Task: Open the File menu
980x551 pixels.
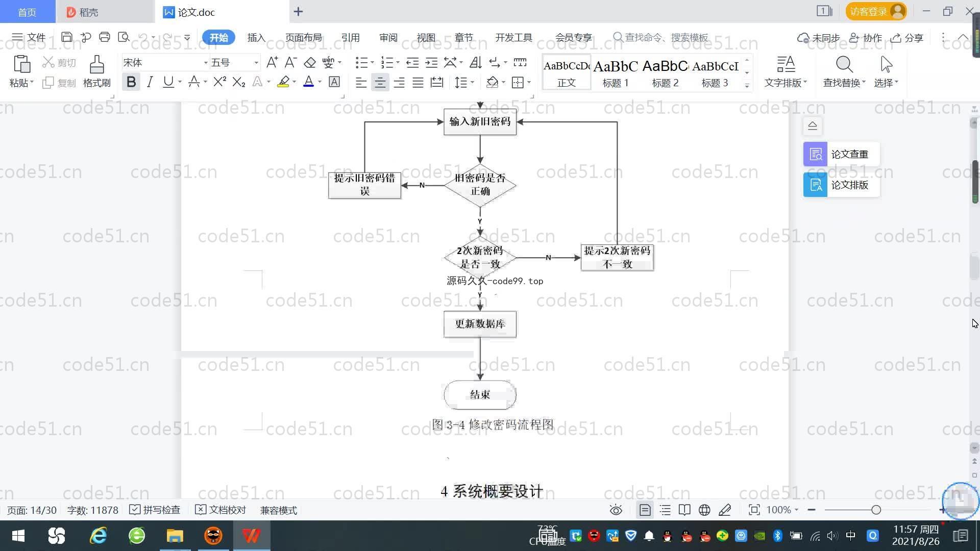Action: pos(29,37)
